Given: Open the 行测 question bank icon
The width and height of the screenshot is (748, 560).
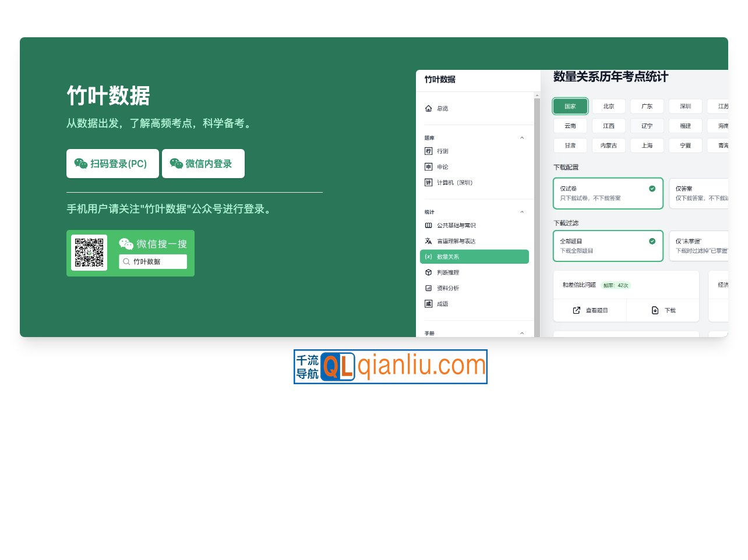Looking at the screenshot, I should [429, 151].
